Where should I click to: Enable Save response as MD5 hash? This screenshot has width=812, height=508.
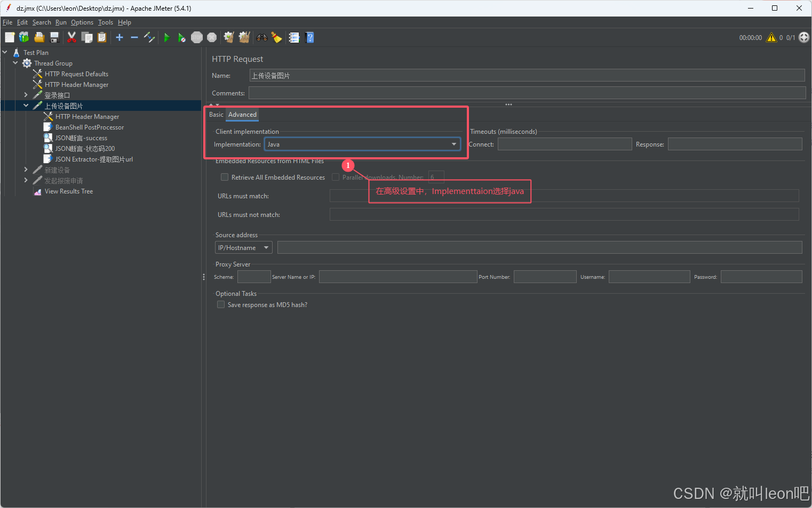[x=221, y=304]
